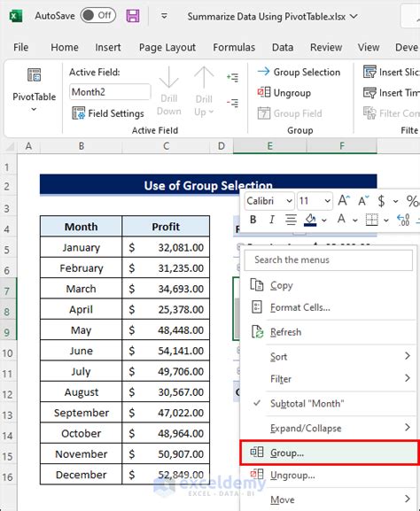Open the Review tab
Image resolution: width=420 pixels, height=511 pixels.
point(326,47)
